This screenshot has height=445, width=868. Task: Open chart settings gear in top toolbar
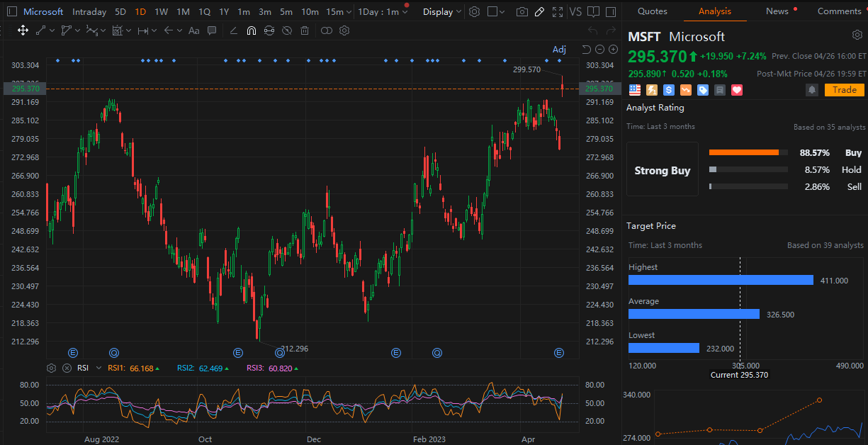(x=474, y=12)
